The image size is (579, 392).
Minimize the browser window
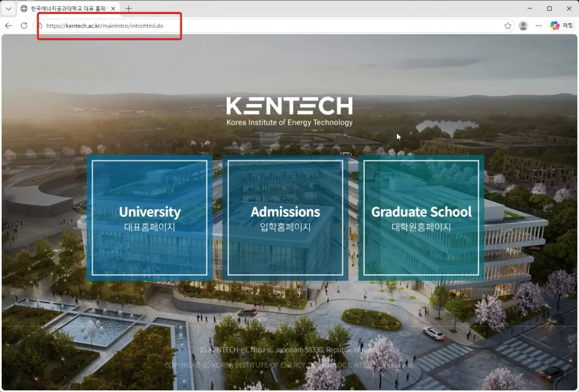(530, 8)
